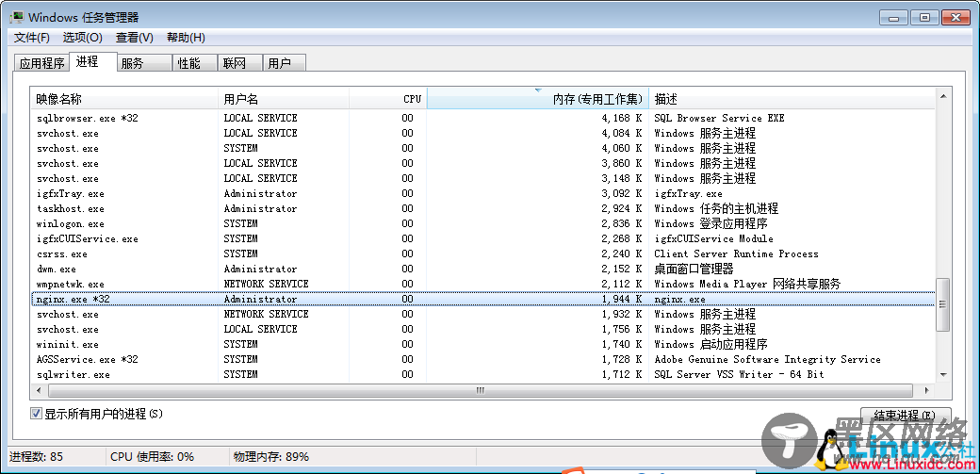
Task: Show the 用户 tab
Action: tap(285, 63)
